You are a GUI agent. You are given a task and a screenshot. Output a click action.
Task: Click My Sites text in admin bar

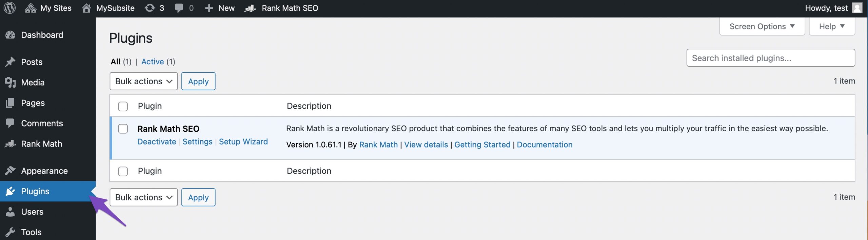tap(56, 8)
